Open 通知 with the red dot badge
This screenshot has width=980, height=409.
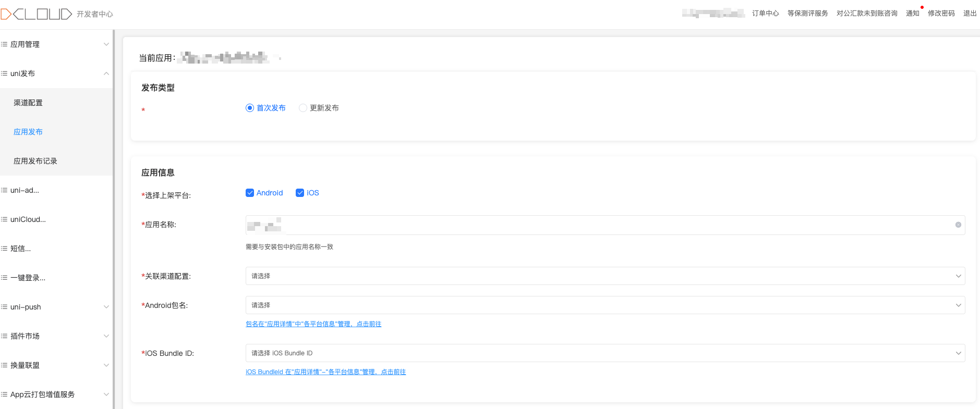click(x=912, y=14)
